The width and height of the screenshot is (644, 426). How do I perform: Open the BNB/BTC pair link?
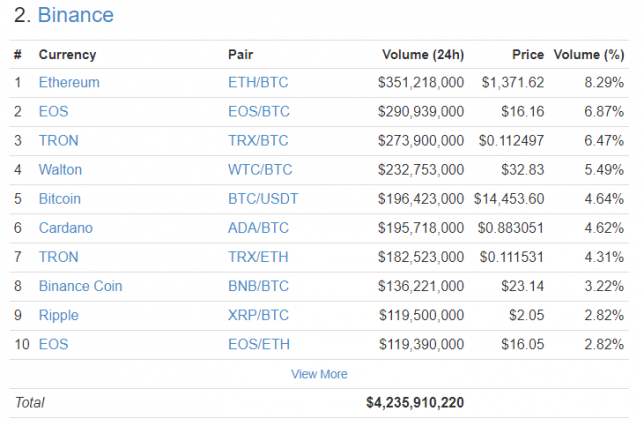pos(258,286)
